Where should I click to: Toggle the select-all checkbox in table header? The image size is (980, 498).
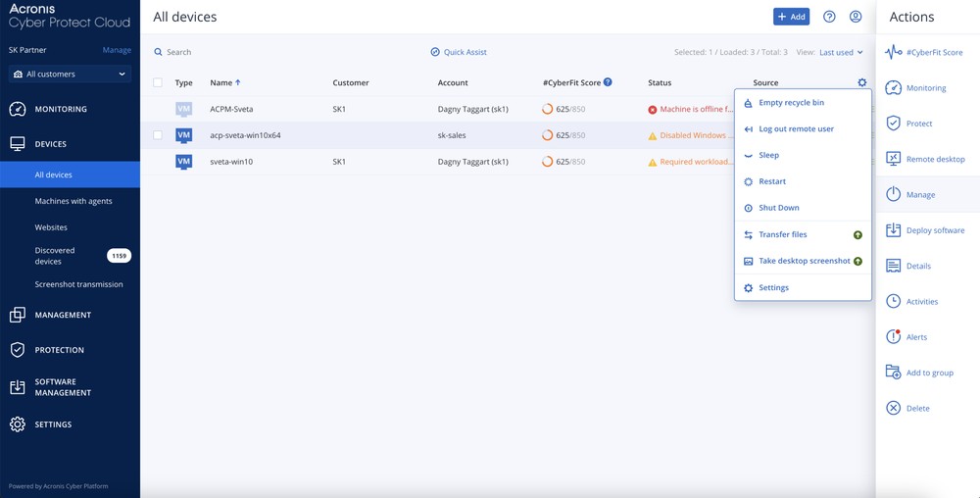coord(158,82)
